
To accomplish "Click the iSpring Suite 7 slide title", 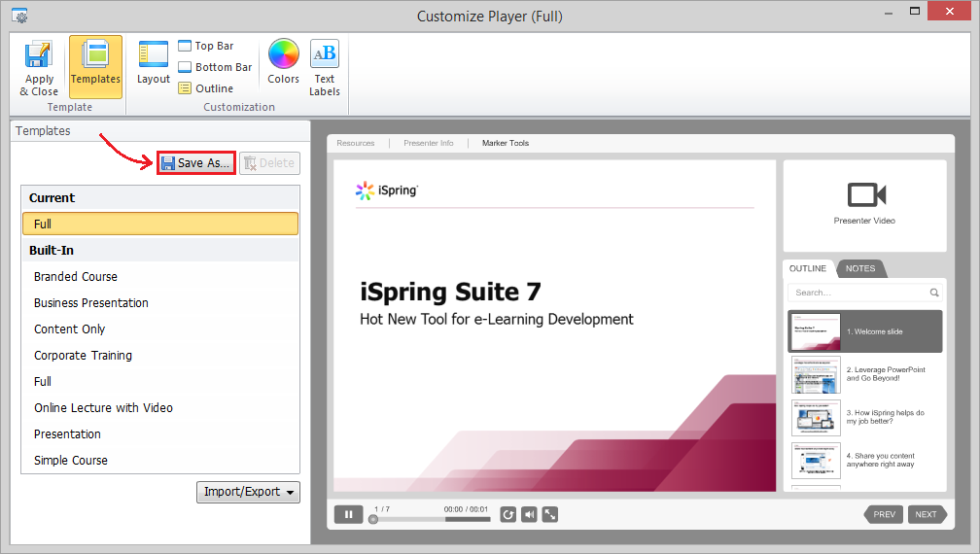I will coord(450,293).
